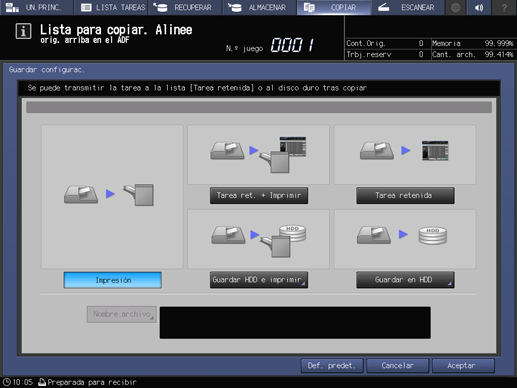Confirm with the Aceptar button

tap(463, 366)
